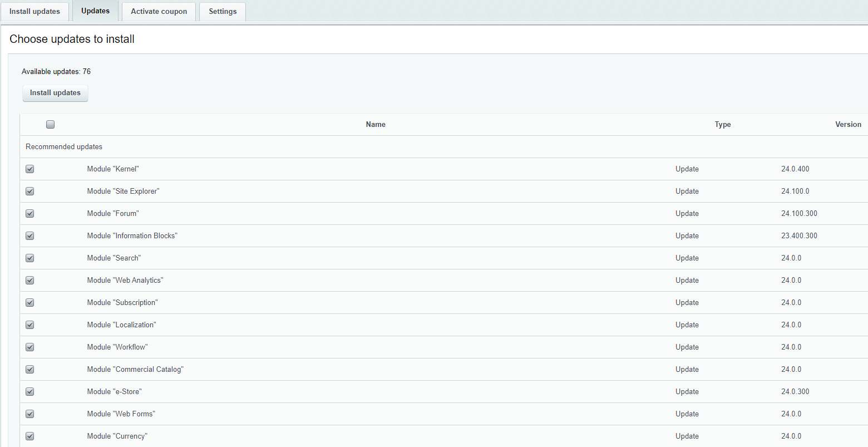Image resolution: width=868 pixels, height=447 pixels.
Task: Click the Update type in the Forum row
Action: click(687, 214)
